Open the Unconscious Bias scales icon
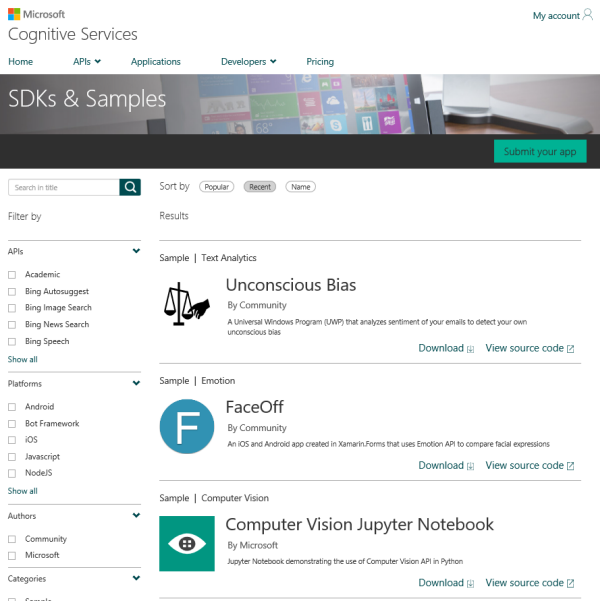Image resolution: width=600 pixels, height=601 pixels. pyautogui.click(x=187, y=304)
